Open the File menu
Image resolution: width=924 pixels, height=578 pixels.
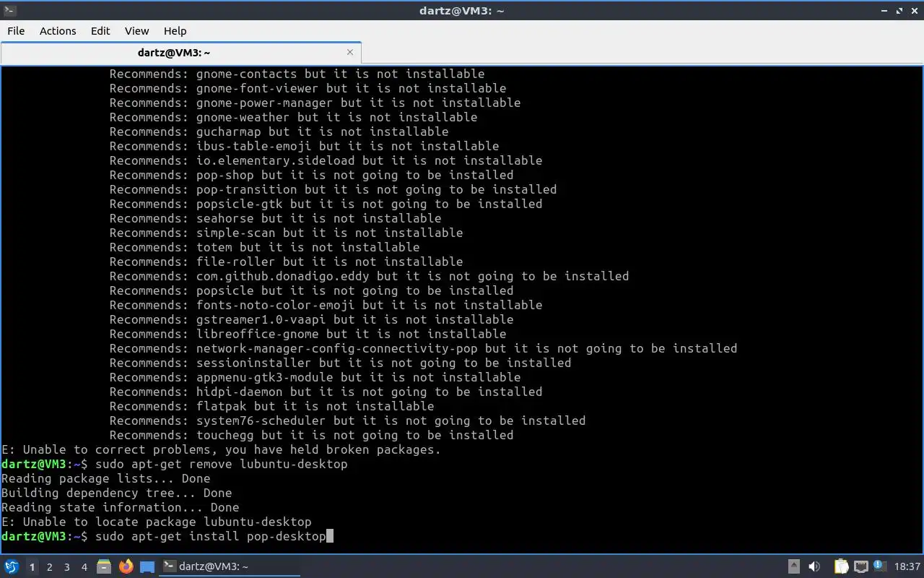[x=16, y=31]
